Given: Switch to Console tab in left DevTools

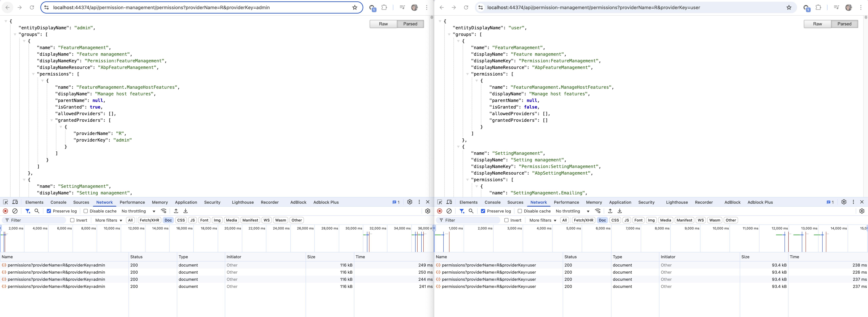Looking at the screenshot, I should pos(58,202).
